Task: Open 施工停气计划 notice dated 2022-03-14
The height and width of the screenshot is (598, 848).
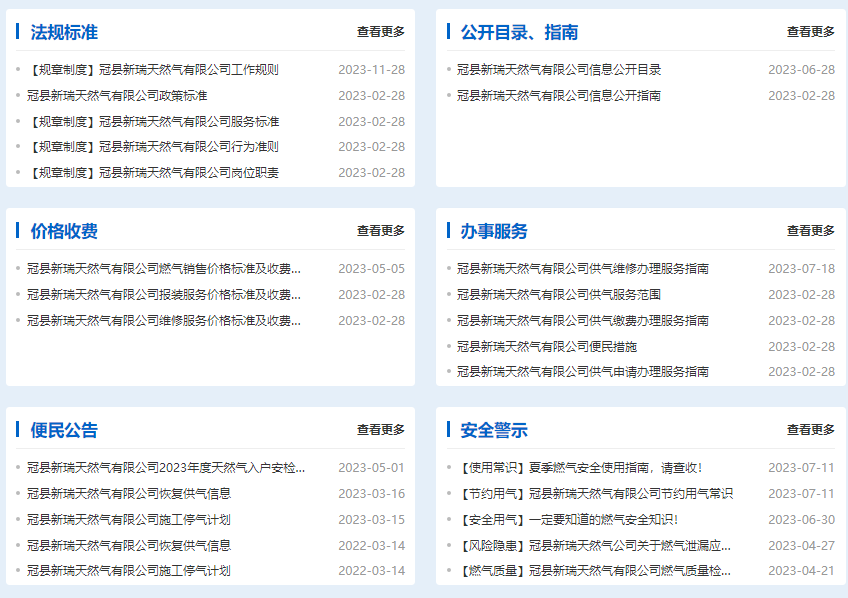Action: [129, 570]
